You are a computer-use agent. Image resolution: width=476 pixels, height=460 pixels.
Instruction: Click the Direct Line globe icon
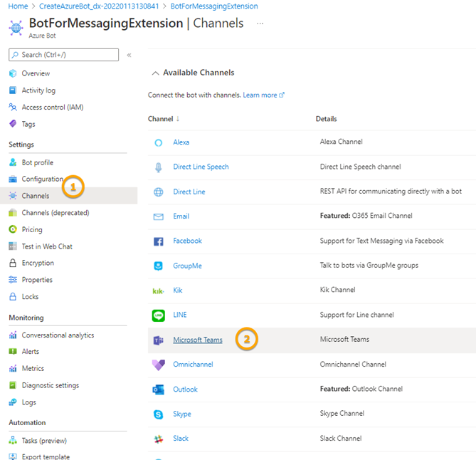[159, 192]
